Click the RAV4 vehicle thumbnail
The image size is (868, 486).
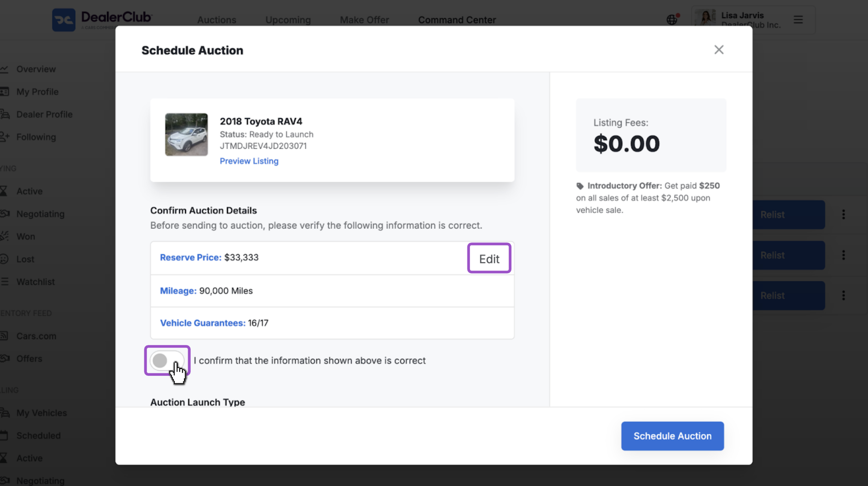tap(186, 135)
